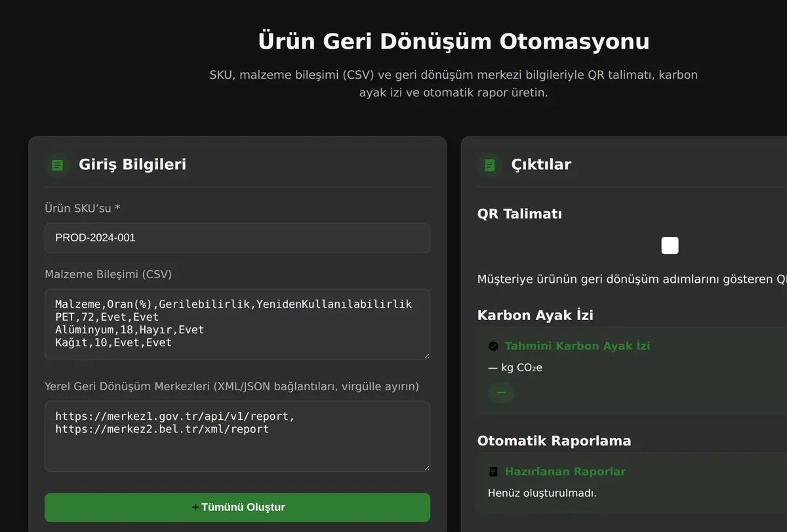Click the QR description text starting "Müşteriye ürünün"
Image resolution: width=787 pixels, height=532 pixels.
click(x=632, y=279)
